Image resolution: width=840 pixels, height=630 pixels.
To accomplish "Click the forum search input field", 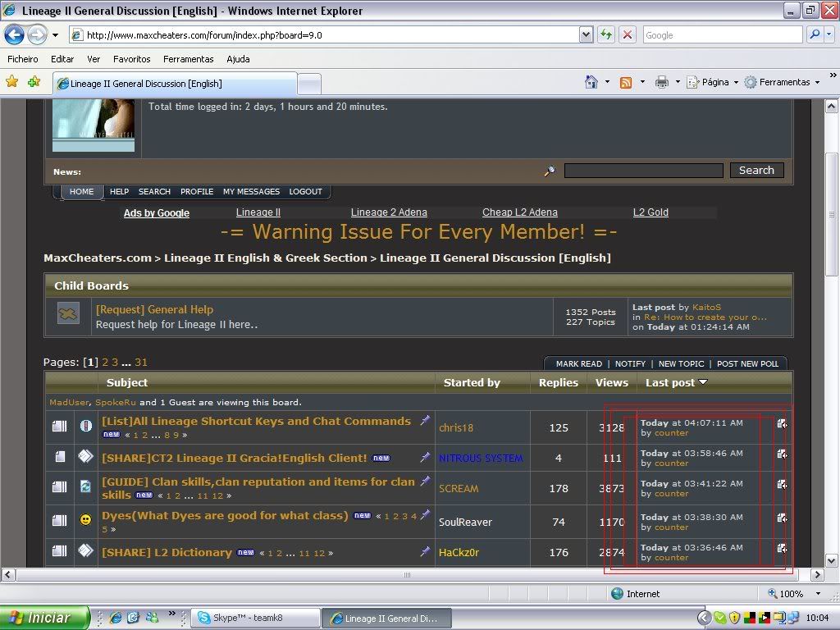I will (643, 171).
